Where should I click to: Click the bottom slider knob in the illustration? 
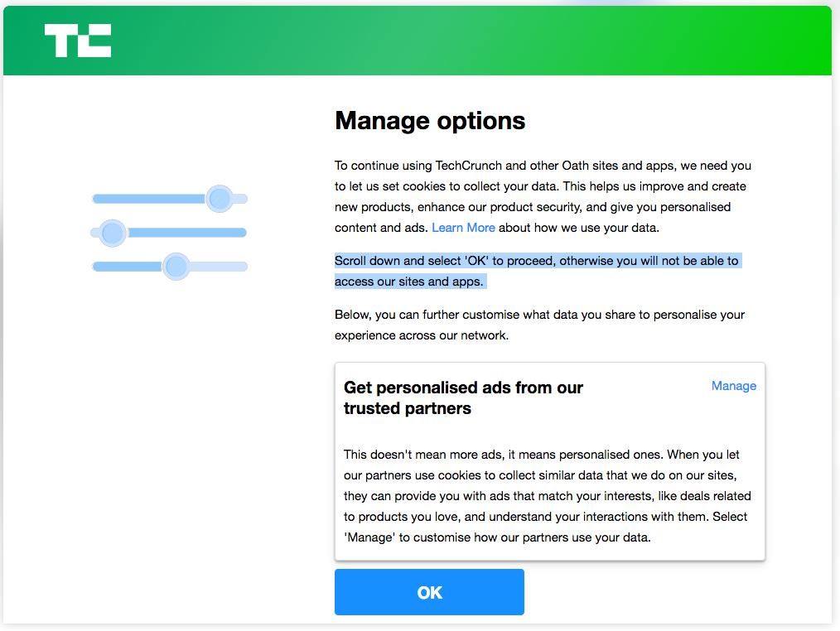[176, 266]
